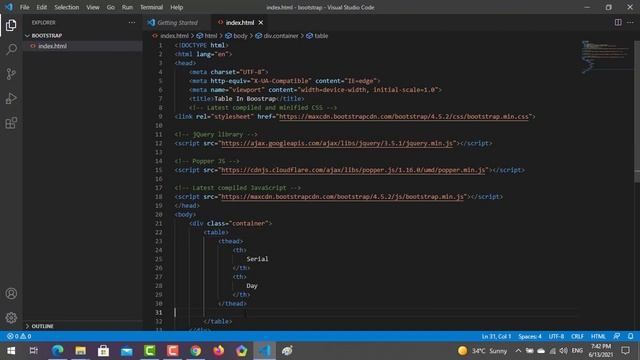This screenshot has height=360, width=640.
Task: Follow the jquery.min.js link on line 12
Action: point(337,143)
